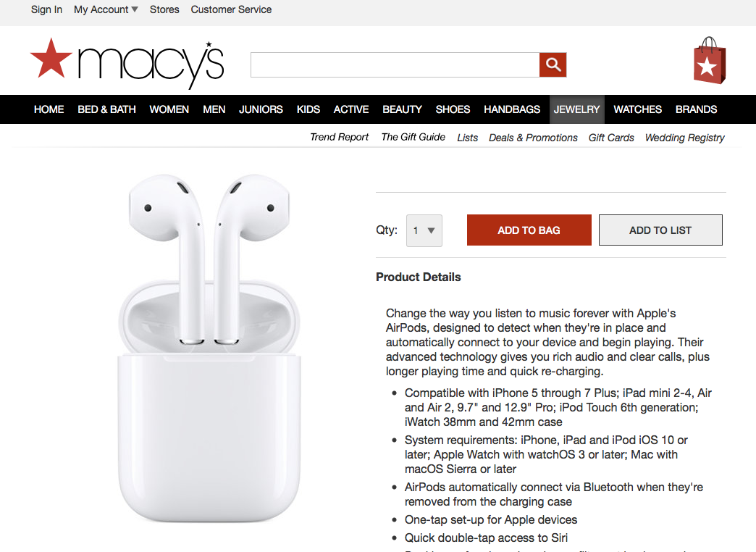Select the Brands navigation item

tap(696, 109)
